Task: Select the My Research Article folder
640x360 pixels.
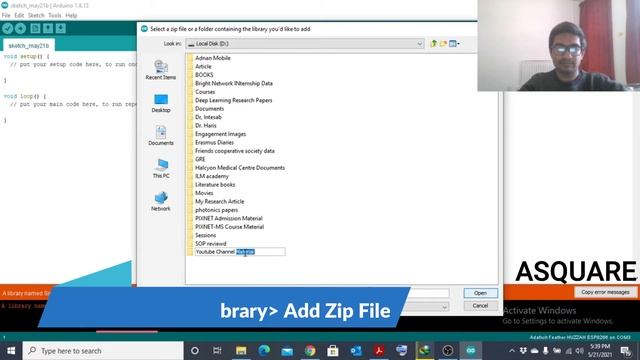Action: 219,201
